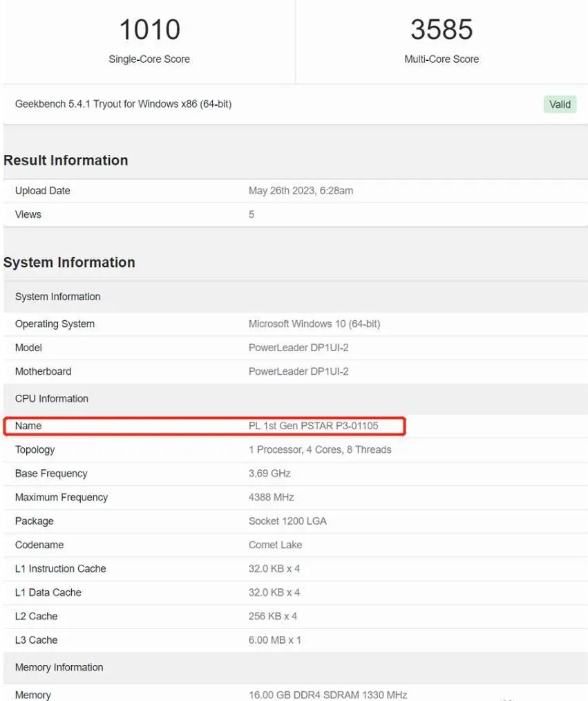The height and width of the screenshot is (701, 588).
Task: Select the Comet Lake codename value
Action: 275,545
